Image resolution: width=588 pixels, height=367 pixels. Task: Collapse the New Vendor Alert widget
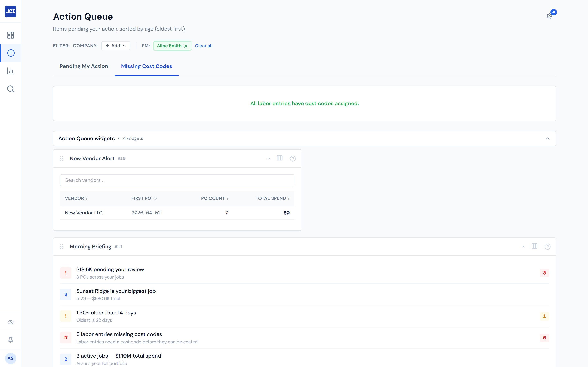click(268, 158)
